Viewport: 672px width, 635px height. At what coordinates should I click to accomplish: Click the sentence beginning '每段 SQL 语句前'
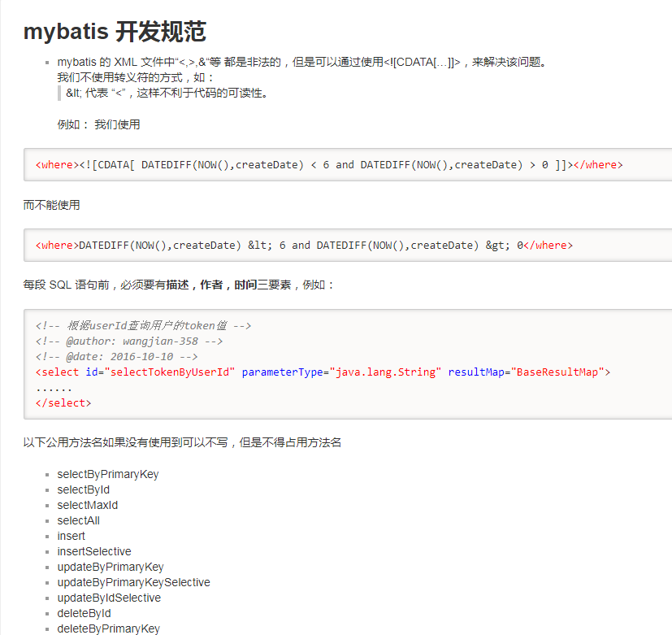[x=179, y=285]
